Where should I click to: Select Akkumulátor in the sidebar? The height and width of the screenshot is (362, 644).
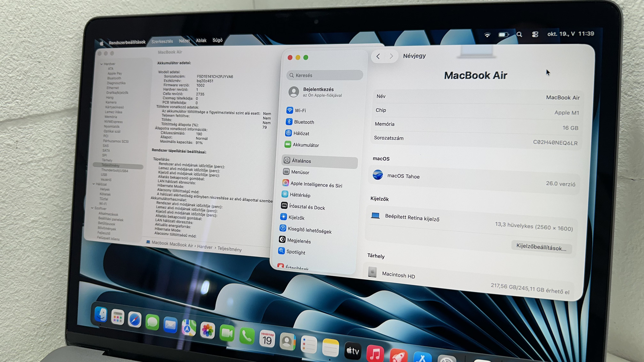(x=305, y=145)
